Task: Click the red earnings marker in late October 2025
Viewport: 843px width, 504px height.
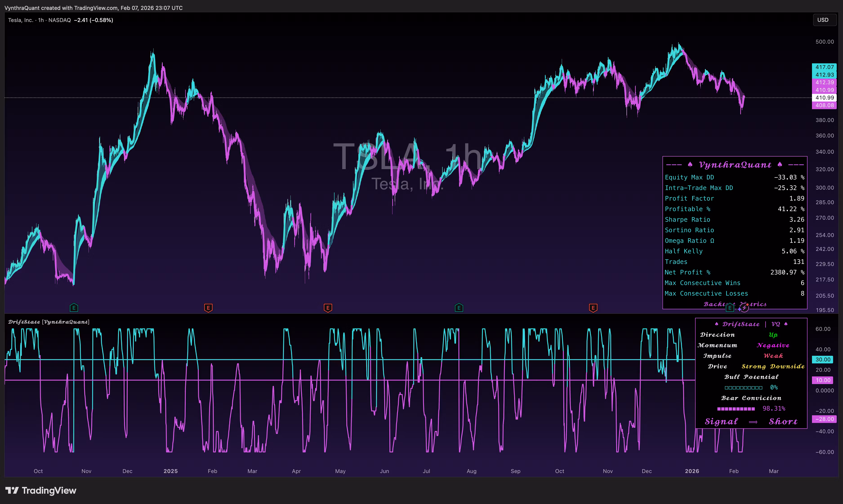Action: click(593, 308)
